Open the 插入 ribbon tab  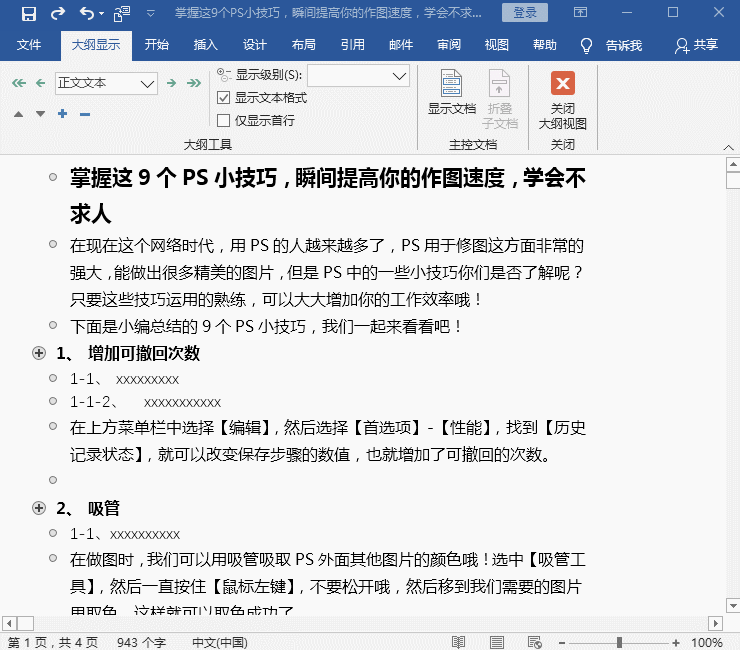point(205,46)
